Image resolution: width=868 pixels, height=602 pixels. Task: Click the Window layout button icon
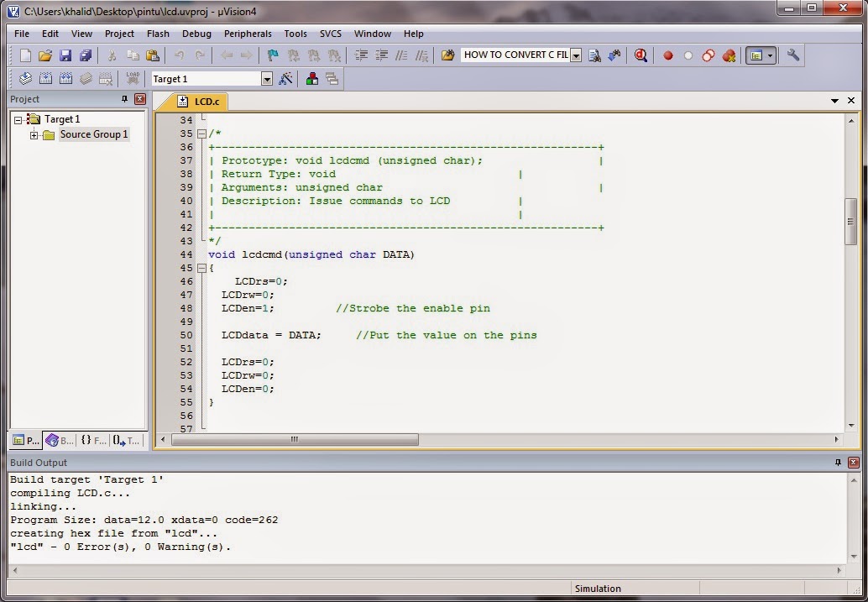click(x=756, y=55)
